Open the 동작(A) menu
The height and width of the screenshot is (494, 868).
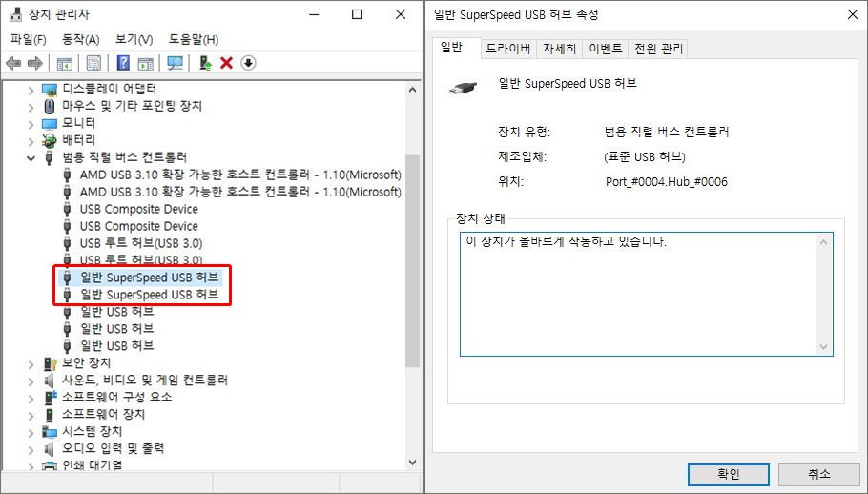(80, 39)
